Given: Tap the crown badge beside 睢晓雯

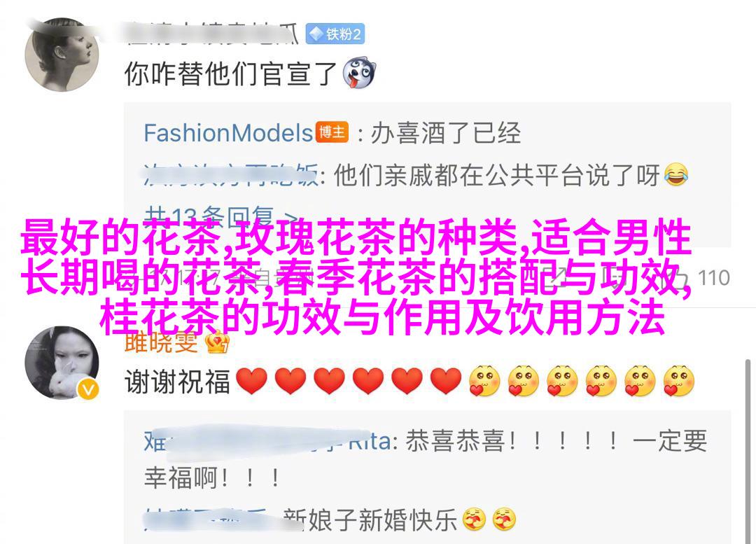Looking at the screenshot, I should tap(217, 343).
